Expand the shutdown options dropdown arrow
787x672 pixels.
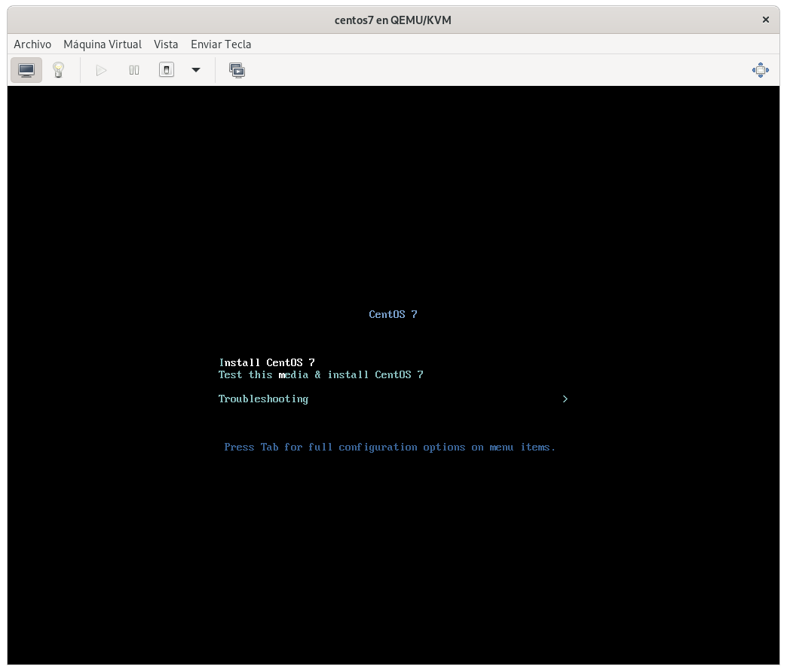(196, 70)
